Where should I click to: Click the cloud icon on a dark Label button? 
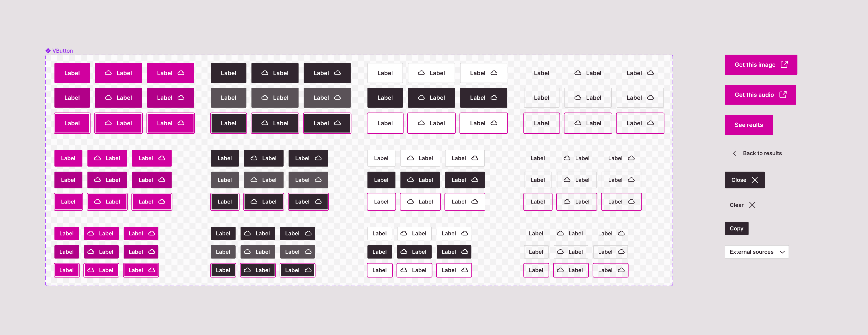pyautogui.click(x=265, y=73)
